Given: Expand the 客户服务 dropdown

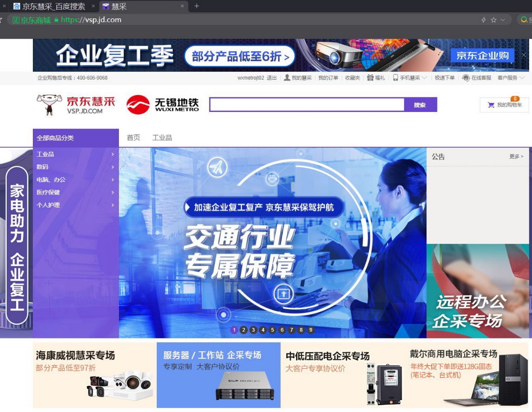Looking at the screenshot, I should [511, 78].
